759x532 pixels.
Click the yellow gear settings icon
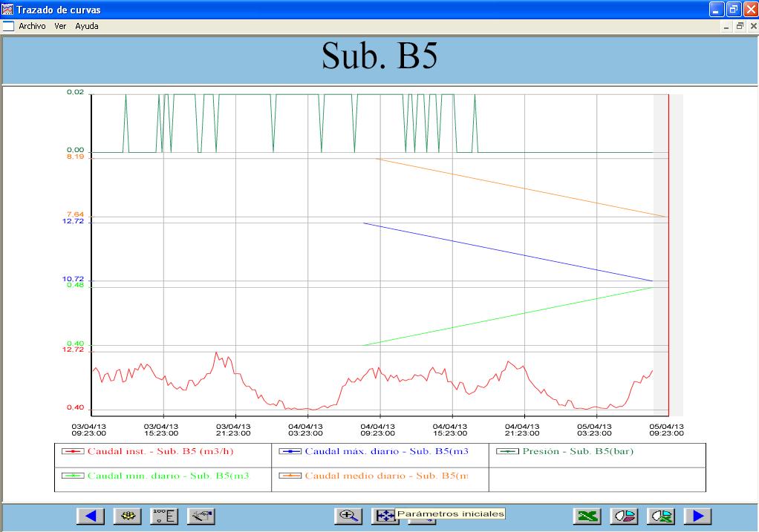[127, 516]
